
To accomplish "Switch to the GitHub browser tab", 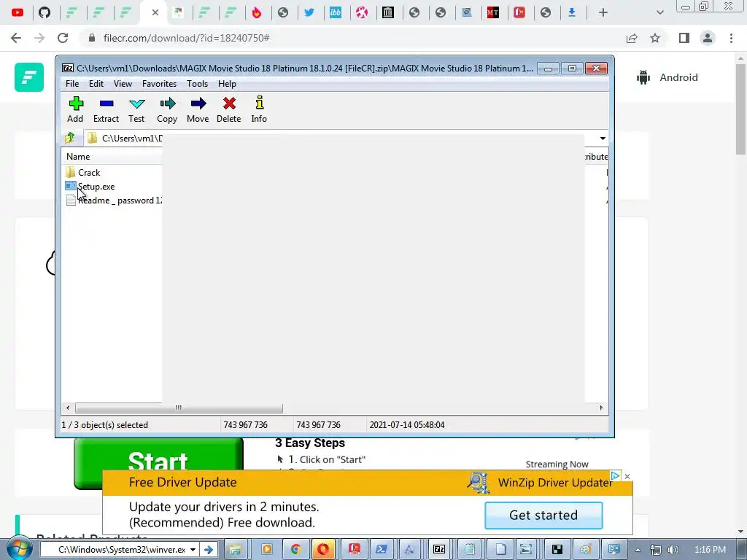I will point(44,12).
